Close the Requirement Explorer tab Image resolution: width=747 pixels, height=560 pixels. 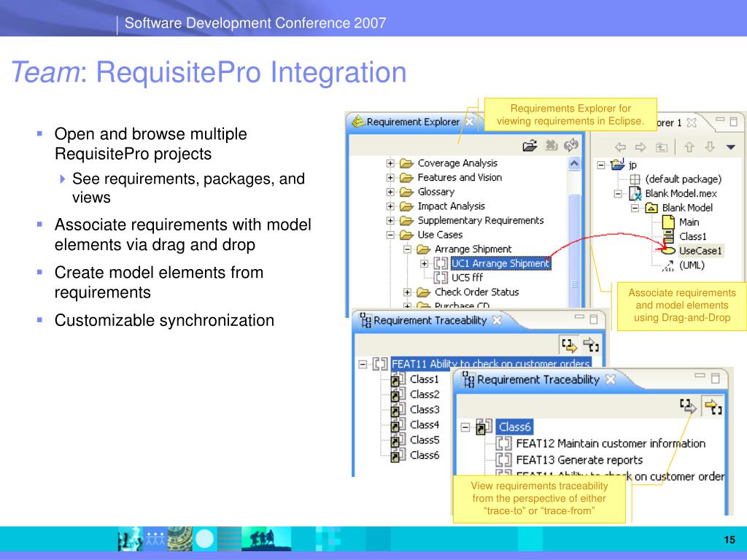(x=469, y=122)
